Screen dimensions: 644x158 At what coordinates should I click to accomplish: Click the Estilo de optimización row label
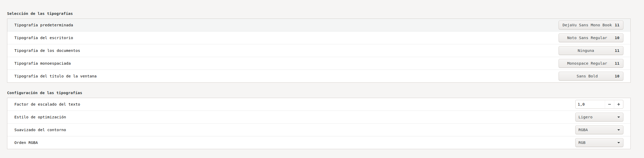click(x=40, y=117)
